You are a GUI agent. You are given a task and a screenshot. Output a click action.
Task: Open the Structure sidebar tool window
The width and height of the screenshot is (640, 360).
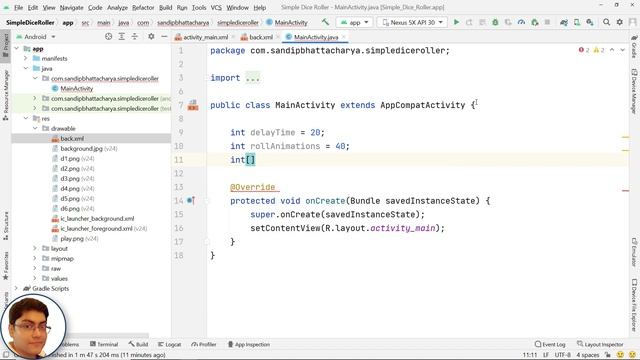[x=5, y=225]
